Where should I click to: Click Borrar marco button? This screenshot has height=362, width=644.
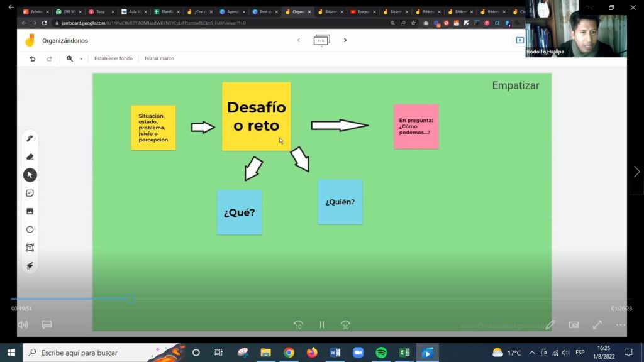pos(159,58)
